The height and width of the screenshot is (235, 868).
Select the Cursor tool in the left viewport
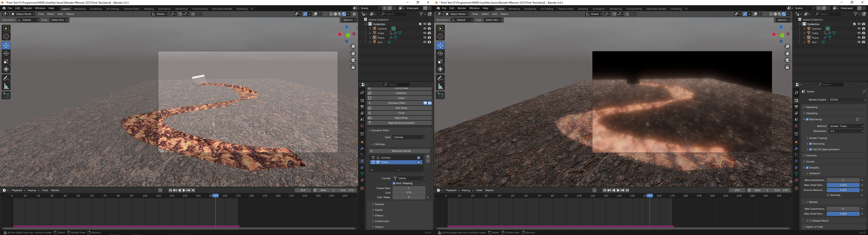pos(6,36)
